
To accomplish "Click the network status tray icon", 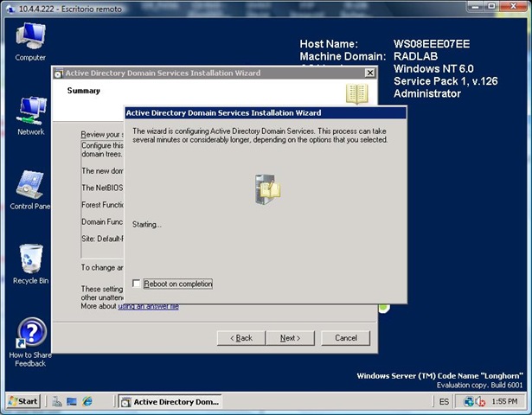I will 469,402.
